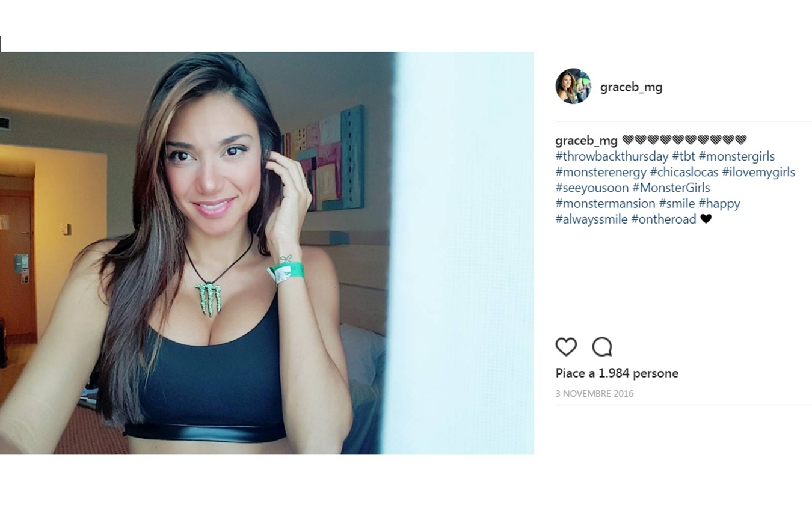Visit the #chicaslocas hashtag
The height and width of the screenshot is (508, 812).
pos(684,172)
